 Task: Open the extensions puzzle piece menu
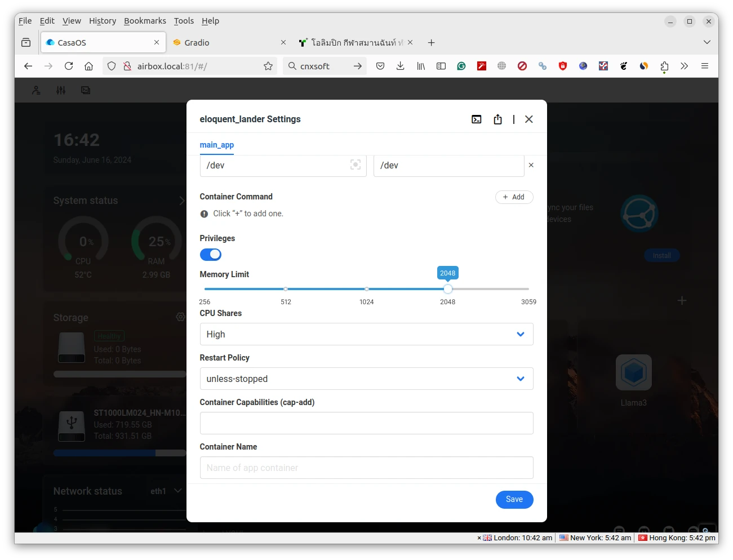(x=664, y=66)
